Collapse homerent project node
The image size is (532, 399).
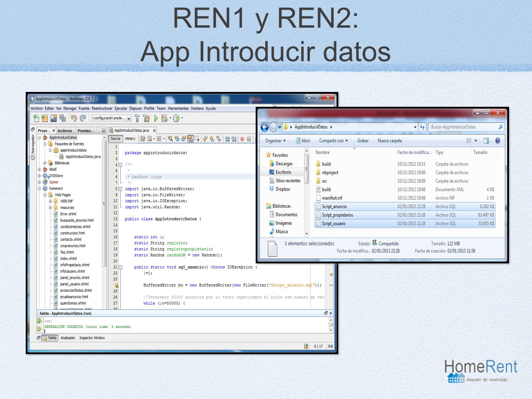39,189
